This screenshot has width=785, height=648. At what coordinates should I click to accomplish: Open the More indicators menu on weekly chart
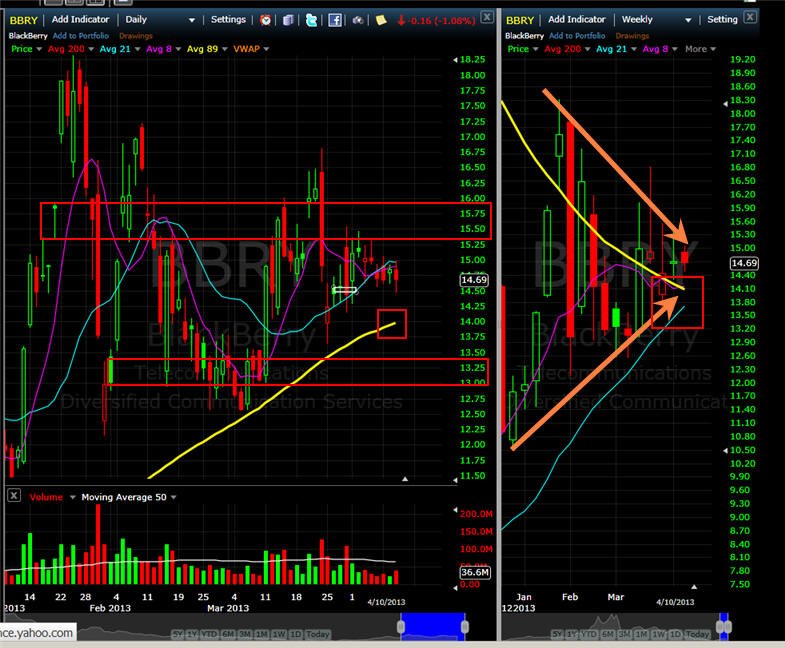point(700,49)
